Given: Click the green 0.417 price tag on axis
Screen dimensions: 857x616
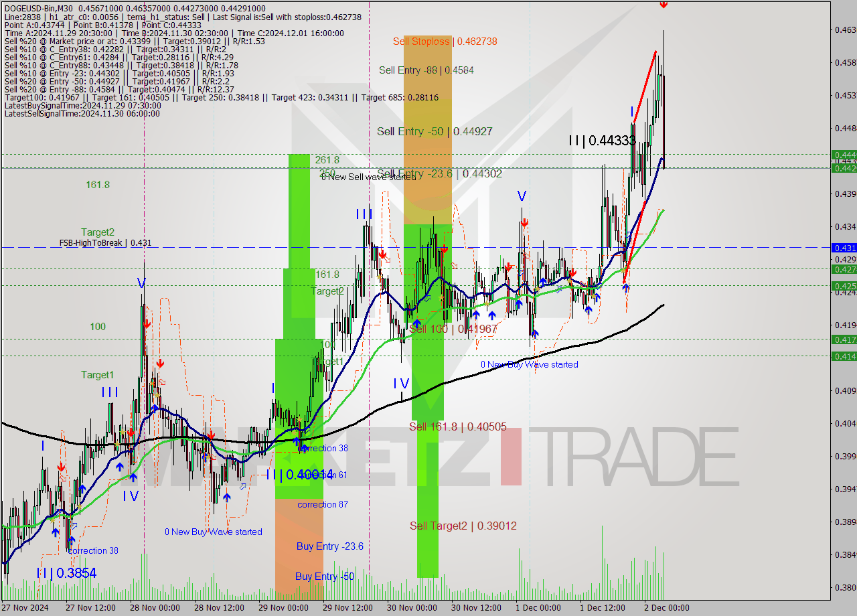Looking at the screenshot, I should [844, 339].
